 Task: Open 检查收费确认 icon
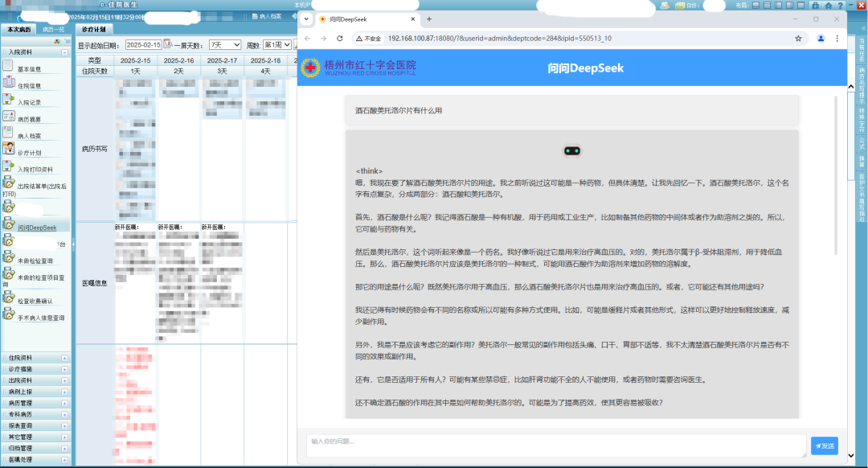tap(8, 298)
